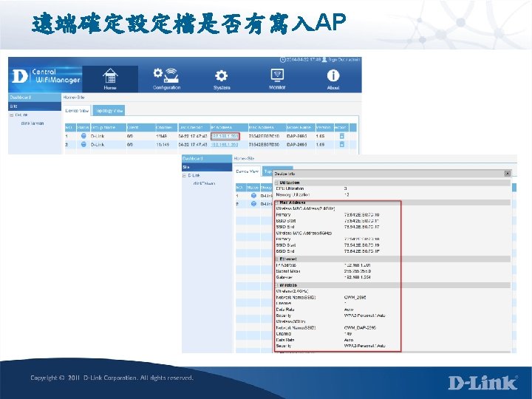The height and width of the screenshot is (399, 532).
Task: Click the Subnet Mask value 255.255.255.0
Action: click(358, 271)
